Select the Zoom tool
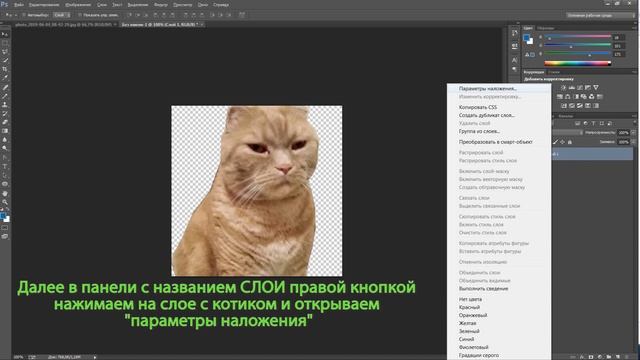Image resolution: width=640 pixels, height=360 pixels. click(x=5, y=202)
